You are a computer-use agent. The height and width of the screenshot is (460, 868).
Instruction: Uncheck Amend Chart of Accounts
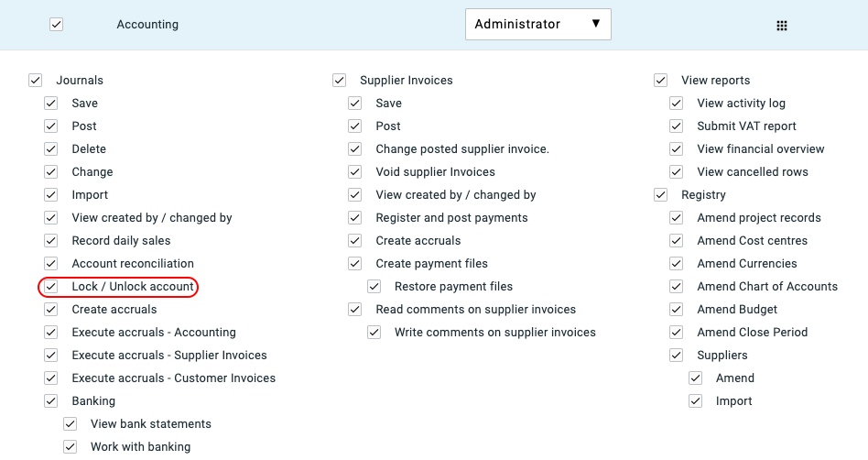click(676, 287)
